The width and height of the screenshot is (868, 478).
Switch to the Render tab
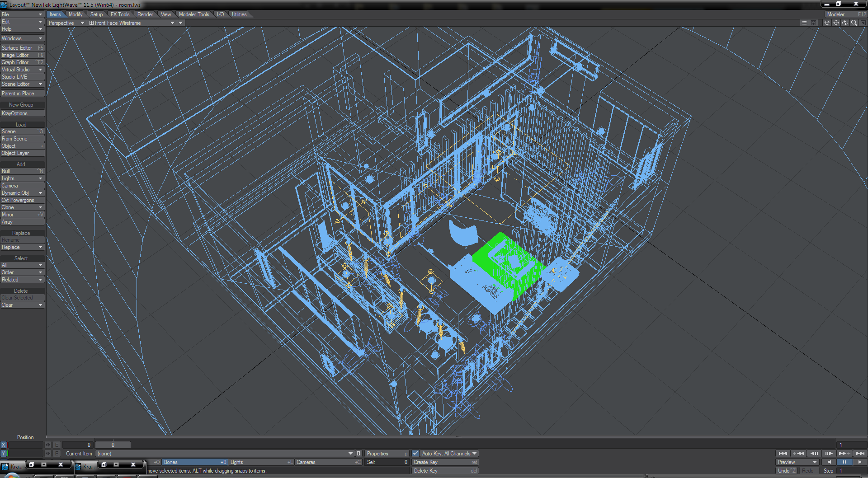point(145,14)
